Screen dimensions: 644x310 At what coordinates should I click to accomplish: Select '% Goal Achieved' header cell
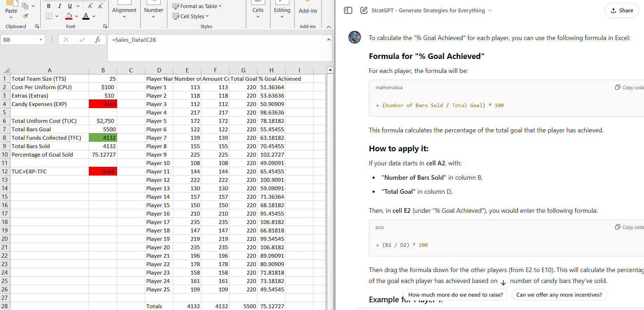(271, 79)
